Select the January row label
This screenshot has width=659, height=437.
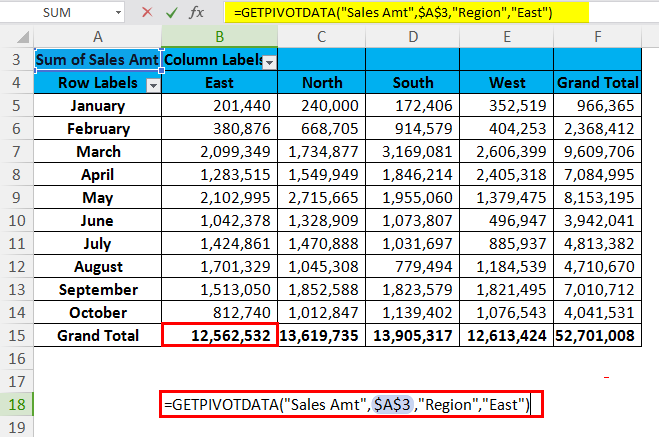[97, 106]
